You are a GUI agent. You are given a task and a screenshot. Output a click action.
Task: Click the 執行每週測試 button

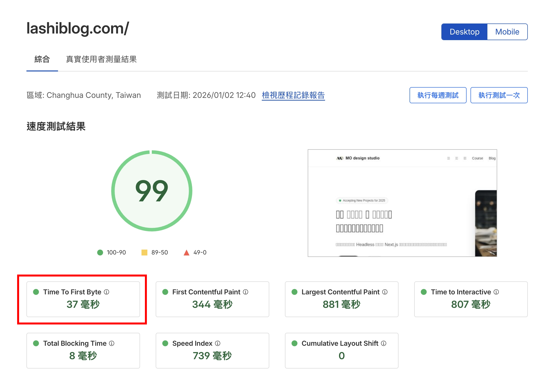pyautogui.click(x=438, y=95)
